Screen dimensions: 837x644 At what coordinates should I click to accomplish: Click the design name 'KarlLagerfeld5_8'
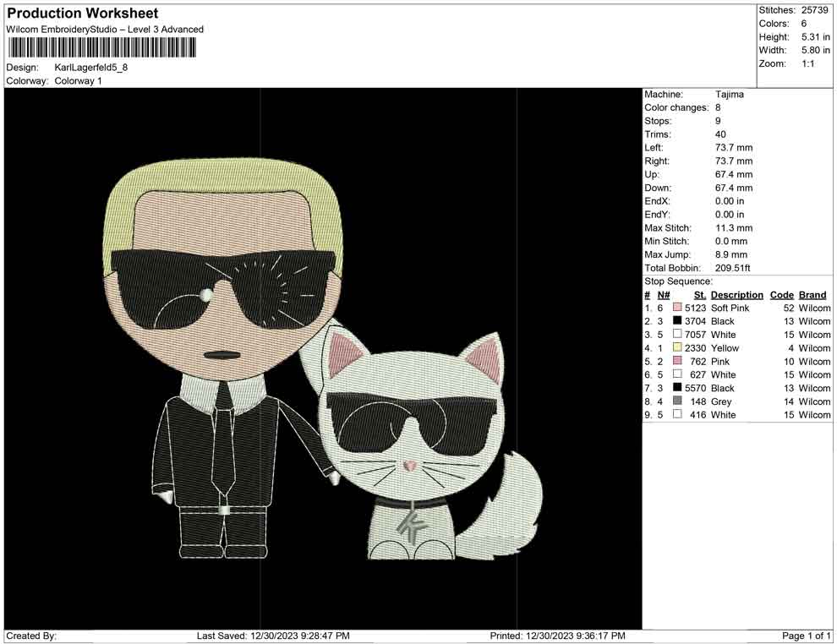(91, 68)
